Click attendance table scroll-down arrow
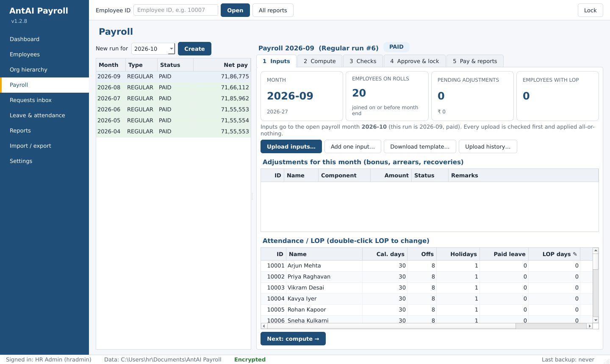This screenshot has width=610, height=364. click(596, 320)
